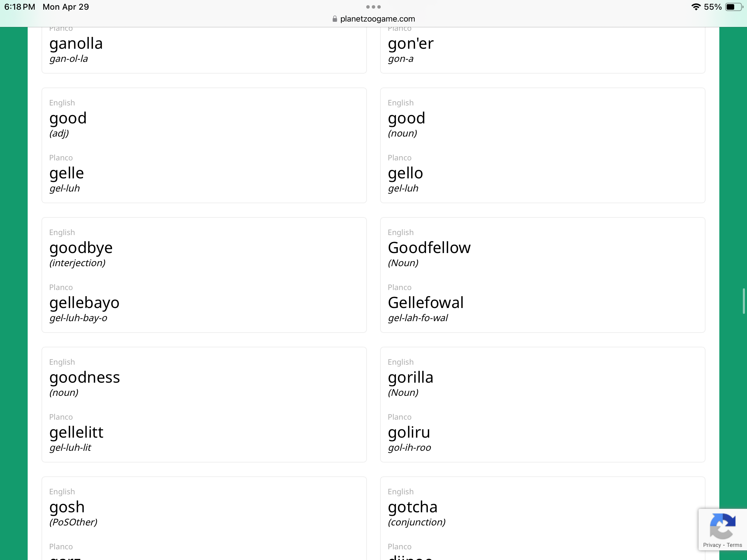
Task: Tap the planetzoogame.com address bar
Action: point(373,19)
